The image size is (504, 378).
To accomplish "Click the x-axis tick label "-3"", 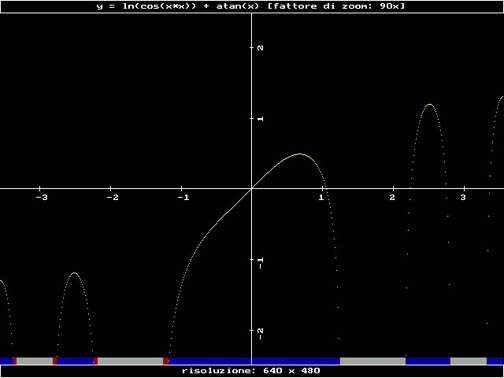I will pyautogui.click(x=42, y=197).
